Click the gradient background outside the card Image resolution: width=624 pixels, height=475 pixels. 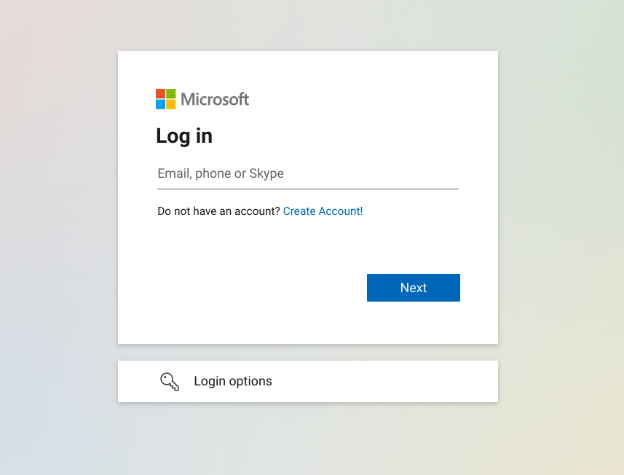coord(560,200)
